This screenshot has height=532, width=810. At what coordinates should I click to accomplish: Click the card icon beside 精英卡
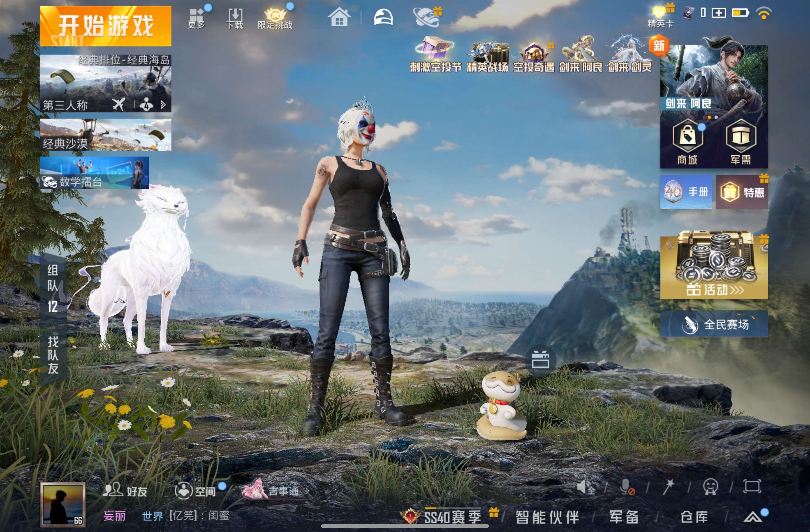pos(688,14)
